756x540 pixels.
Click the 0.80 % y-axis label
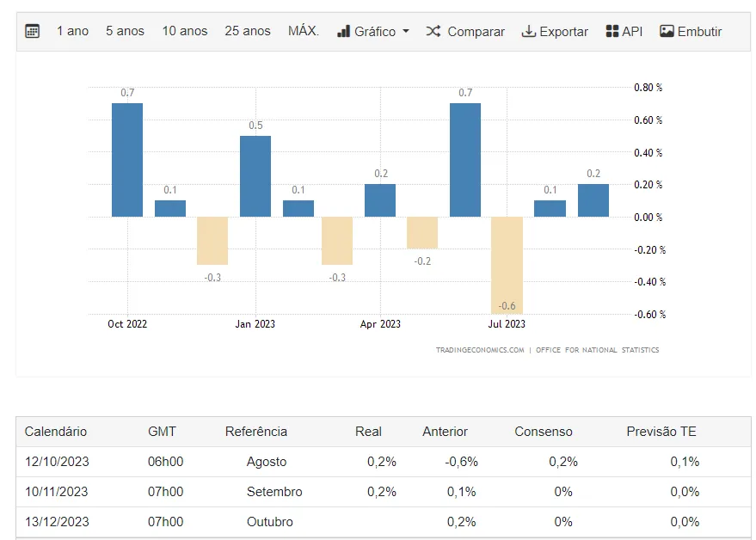tap(648, 88)
